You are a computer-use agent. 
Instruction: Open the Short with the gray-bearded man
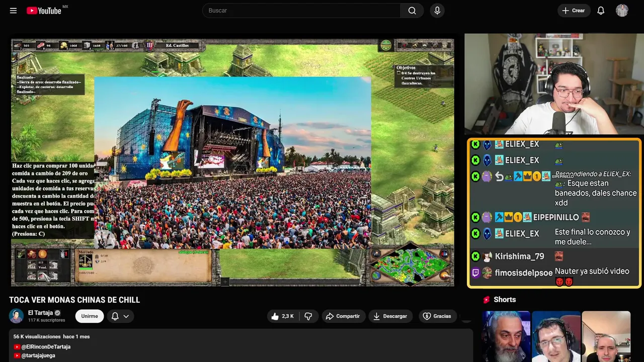(x=506, y=336)
